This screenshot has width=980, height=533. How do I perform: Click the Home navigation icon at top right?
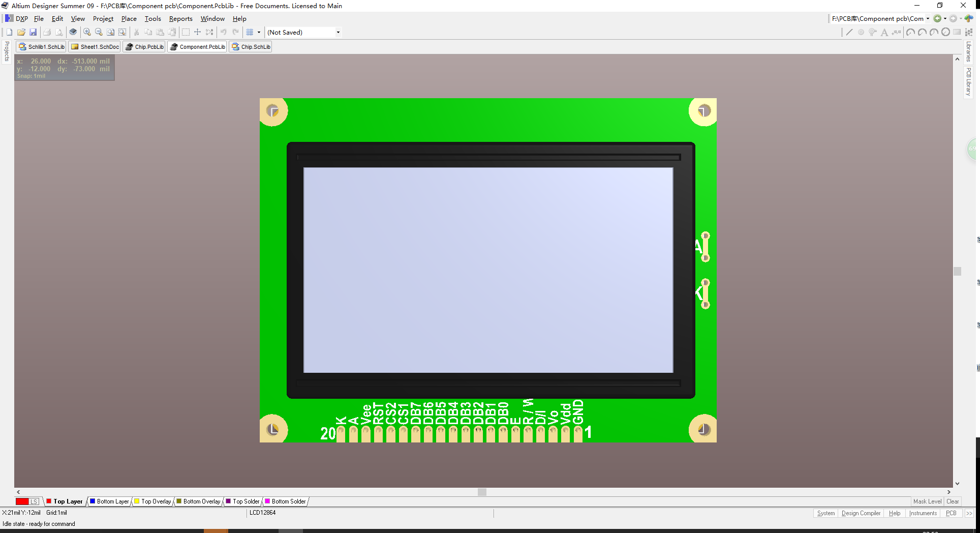[x=969, y=19]
